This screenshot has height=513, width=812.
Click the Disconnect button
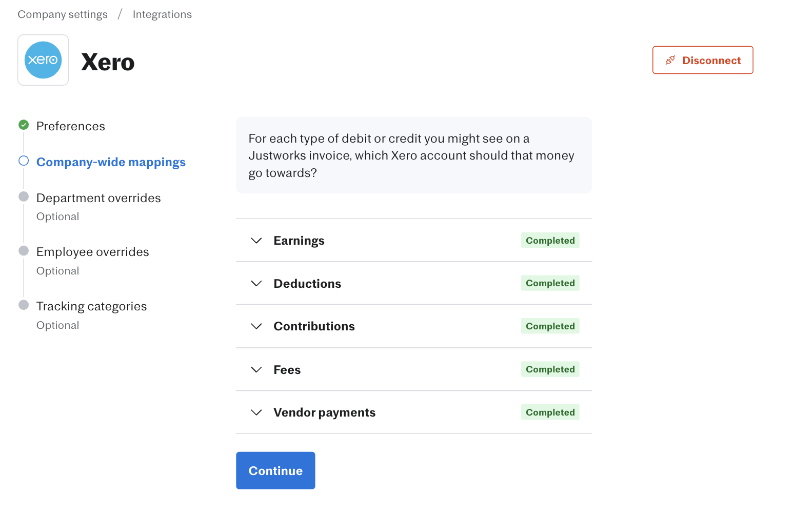pyautogui.click(x=703, y=60)
